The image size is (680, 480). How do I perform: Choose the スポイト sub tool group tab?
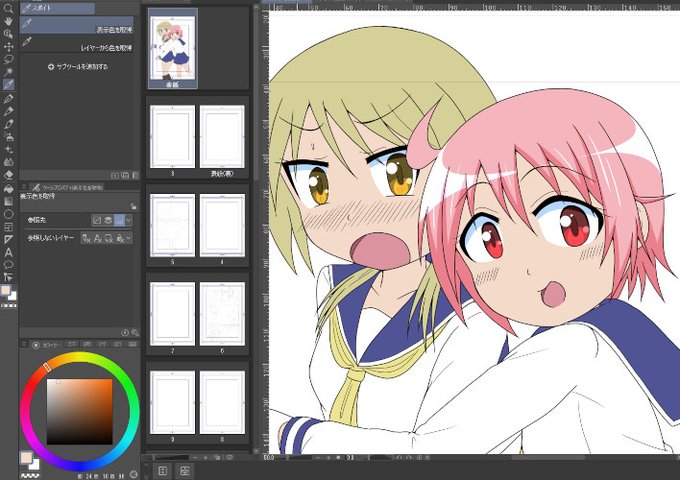pos(57,8)
